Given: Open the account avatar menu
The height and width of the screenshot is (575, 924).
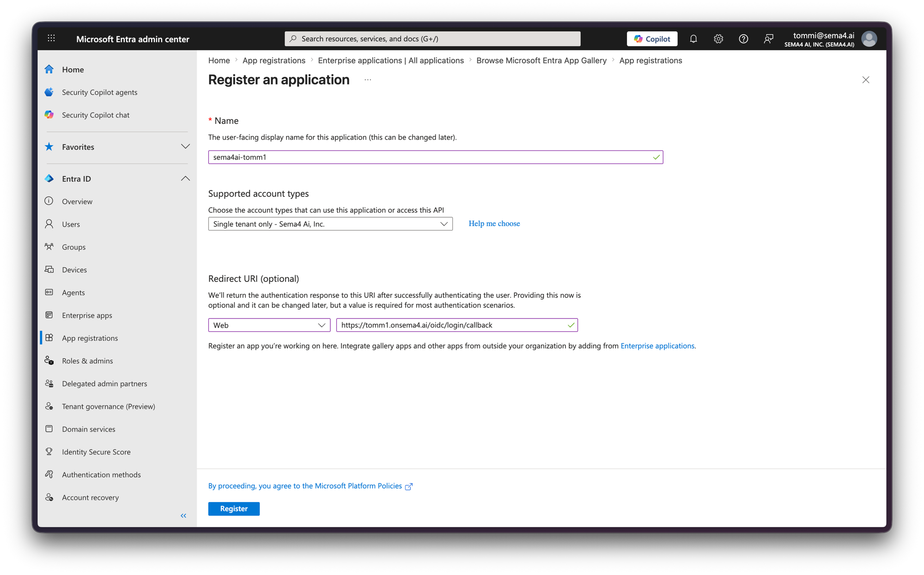Looking at the screenshot, I should point(869,39).
